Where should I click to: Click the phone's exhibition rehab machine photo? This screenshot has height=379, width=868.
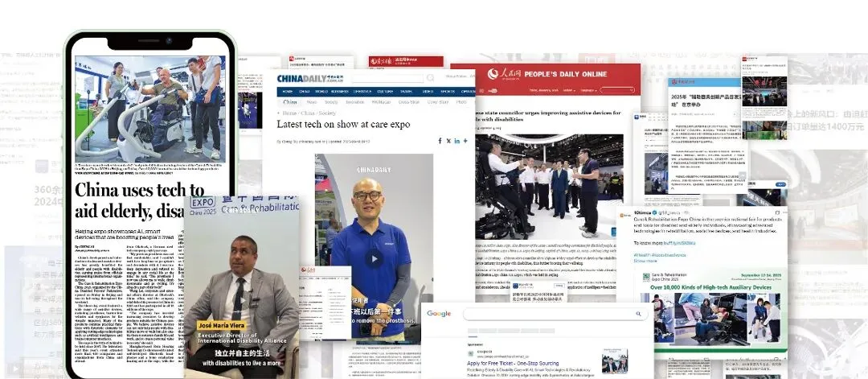point(150,109)
